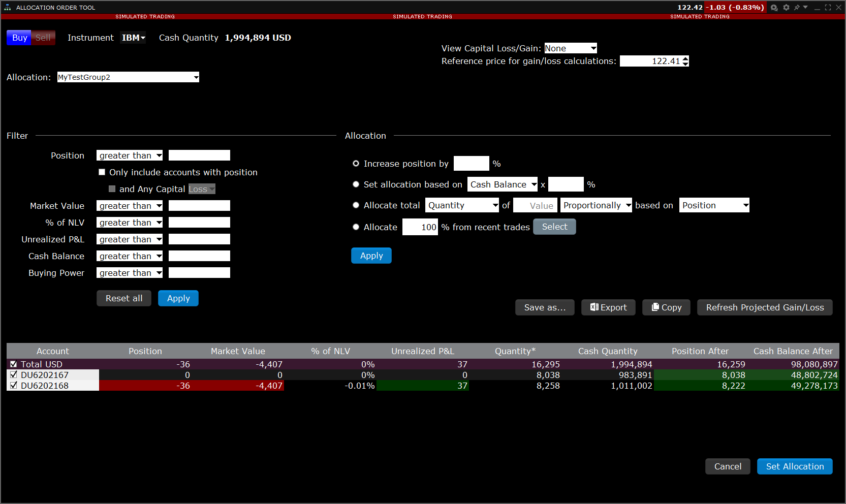This screenshot has width=846, height=504.
Task: Select Set allocation based on radio option
Action: point(356,184)
